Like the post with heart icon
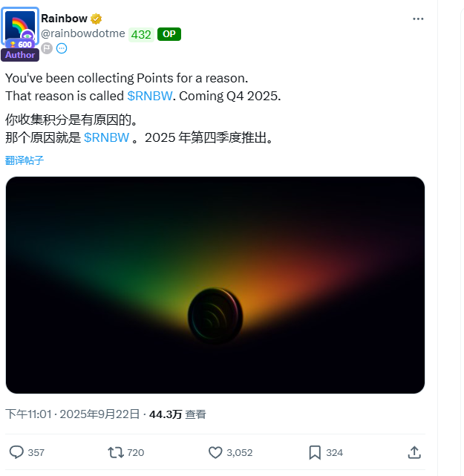 pyautogui.click(x=215, y=452)
